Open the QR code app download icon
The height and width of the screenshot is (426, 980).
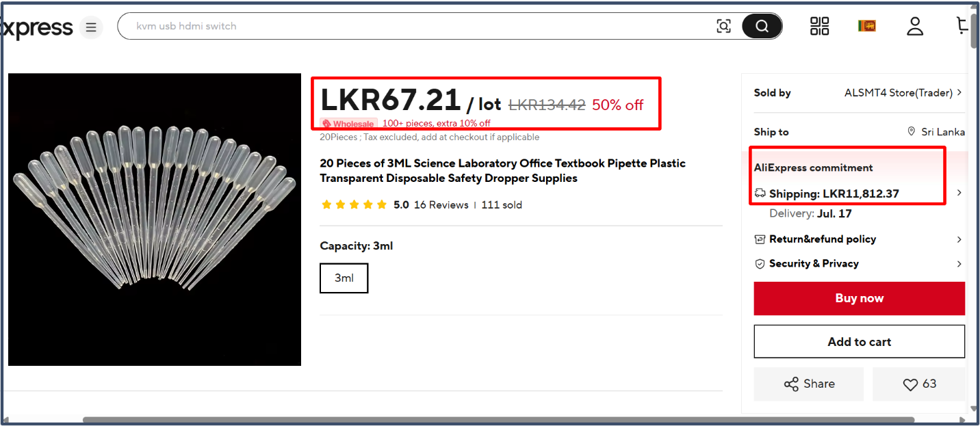pos(819,26)
